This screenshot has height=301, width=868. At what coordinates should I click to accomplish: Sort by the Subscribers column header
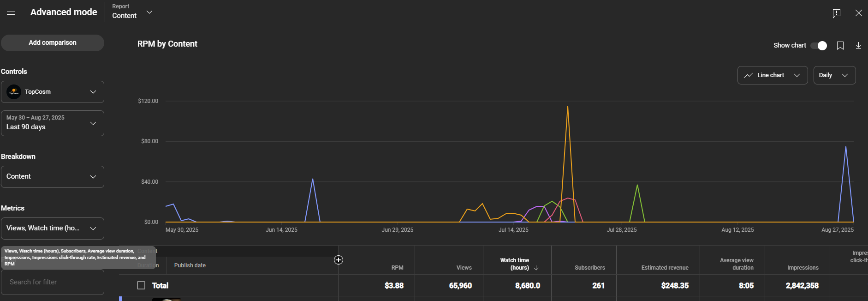click(x=589, y=268)
